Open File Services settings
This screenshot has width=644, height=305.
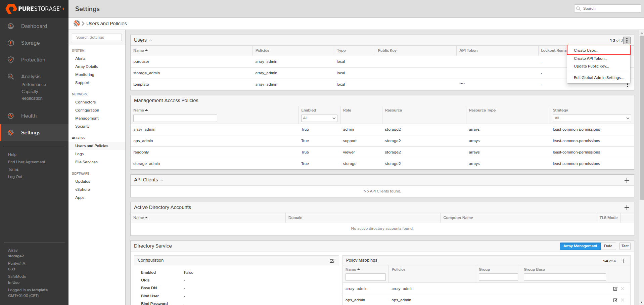[86, 162]
